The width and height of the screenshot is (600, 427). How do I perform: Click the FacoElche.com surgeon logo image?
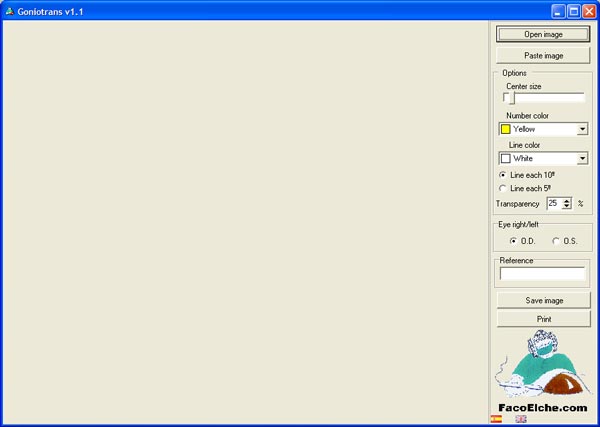pyautogui.click(x=543, y=363)
